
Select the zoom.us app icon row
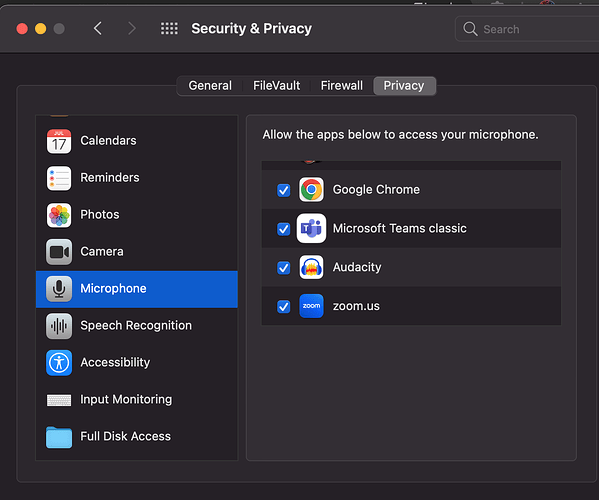click(x=411, y=306)
